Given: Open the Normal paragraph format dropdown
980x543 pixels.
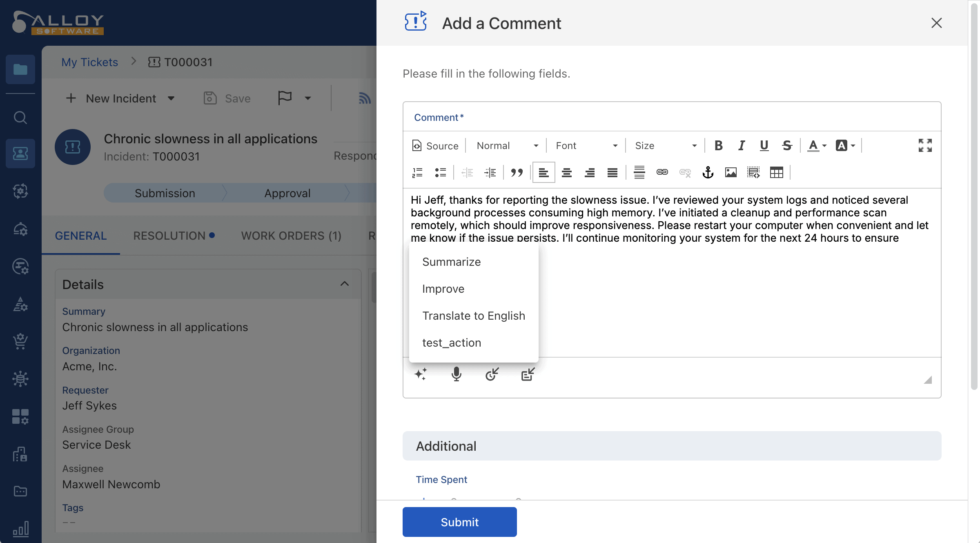Looking at the screenshot, I should pyautogui.click(x=507, y=146).
